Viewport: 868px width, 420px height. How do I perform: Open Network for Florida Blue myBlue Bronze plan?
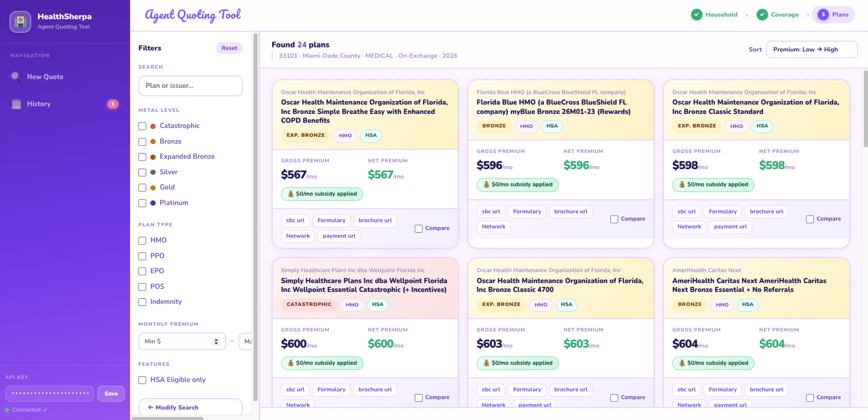click(494, 227)
